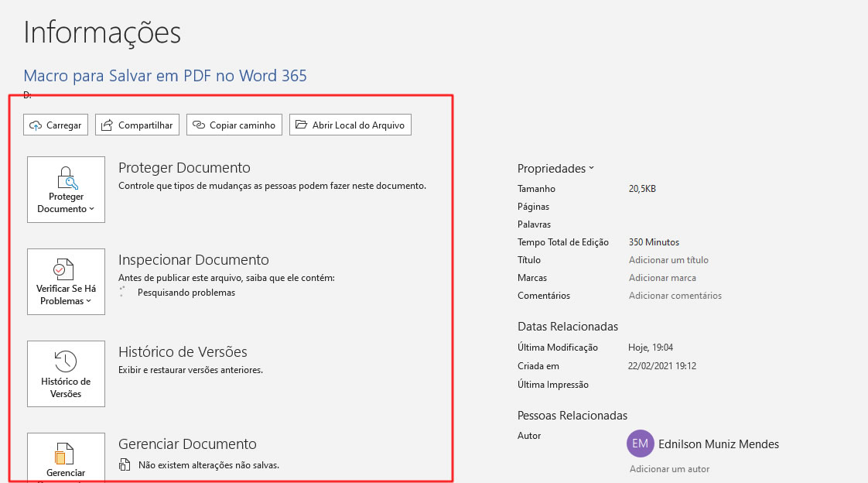Click the EM author avatar
The image size is (868, 483).
[x=640, y=444]
